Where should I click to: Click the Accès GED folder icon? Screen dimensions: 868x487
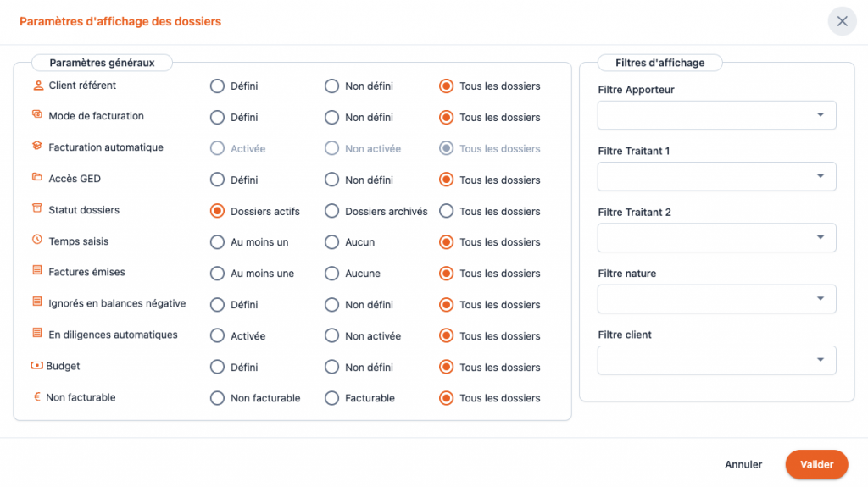(37, 179)
